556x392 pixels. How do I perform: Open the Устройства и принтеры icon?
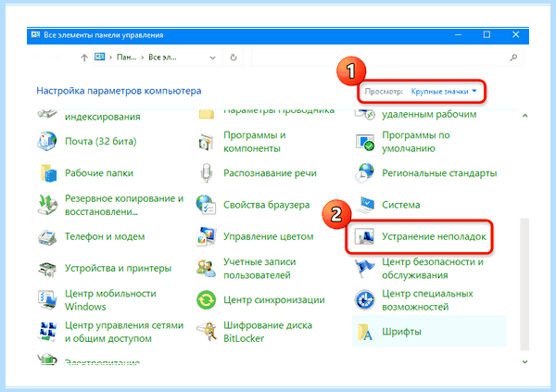tap(47, 269)
